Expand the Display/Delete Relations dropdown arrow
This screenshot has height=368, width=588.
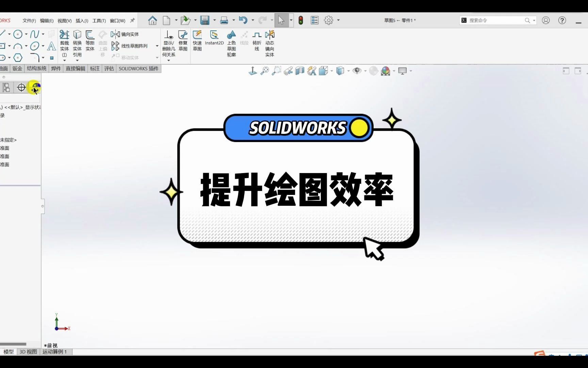click(x=168, y=60)
